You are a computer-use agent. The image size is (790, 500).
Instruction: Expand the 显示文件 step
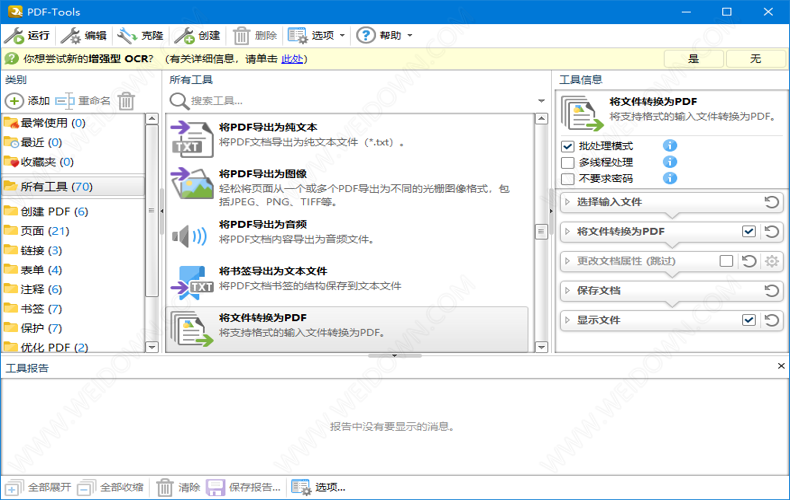point(567,320)
